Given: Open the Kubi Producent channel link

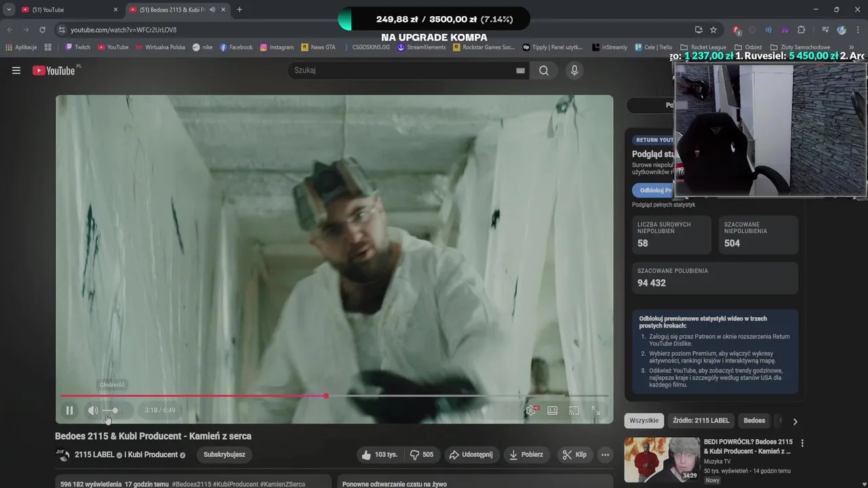Looking at the screenshot, I should (153, 455).
